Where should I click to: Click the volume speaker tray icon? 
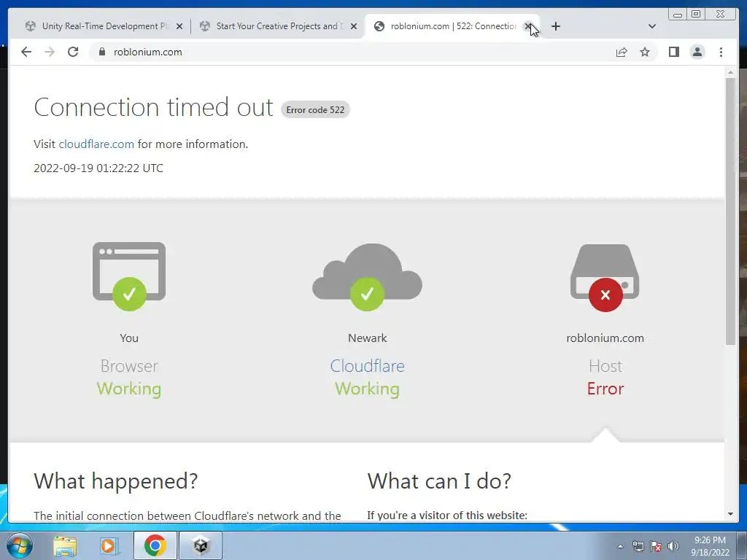673,546
